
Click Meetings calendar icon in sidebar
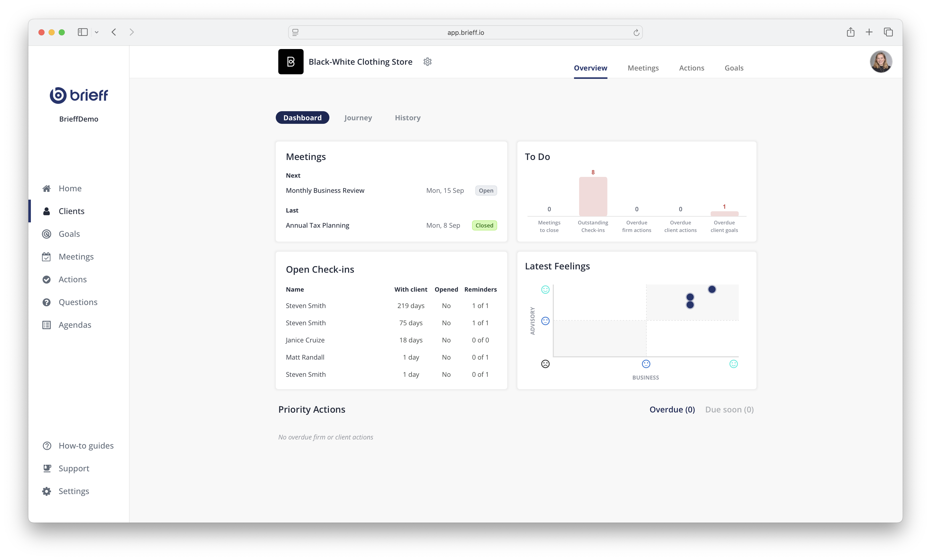(x=47, y=256)
